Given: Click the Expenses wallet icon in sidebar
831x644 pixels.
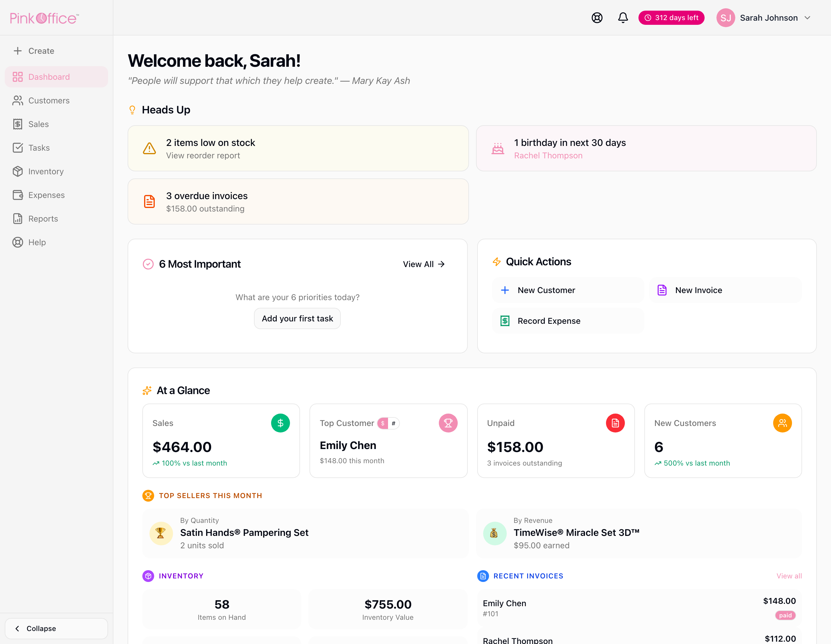Looking at the screenshot, I should [x=17, y=195].
